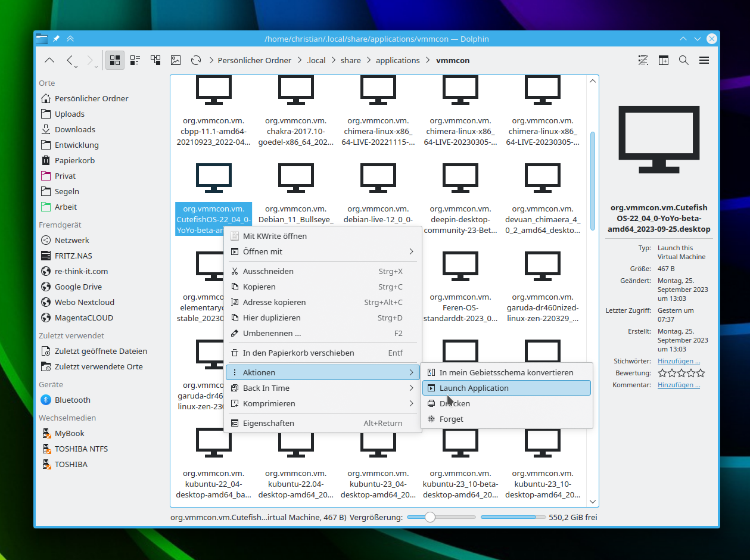750x560 pixels.
Task: Go back in navigation history
Action: 70,60
